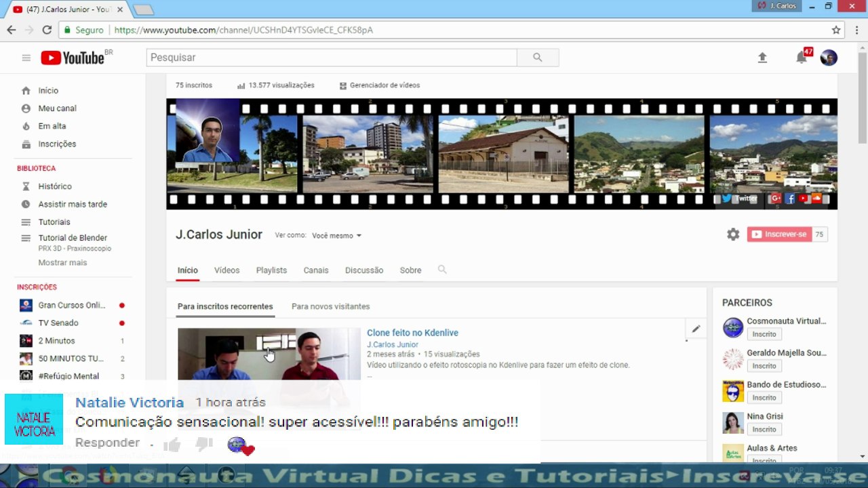Screen dimensions: 868x488
Task: Dislike Natalie Victoria's comment
Action: 204,445
